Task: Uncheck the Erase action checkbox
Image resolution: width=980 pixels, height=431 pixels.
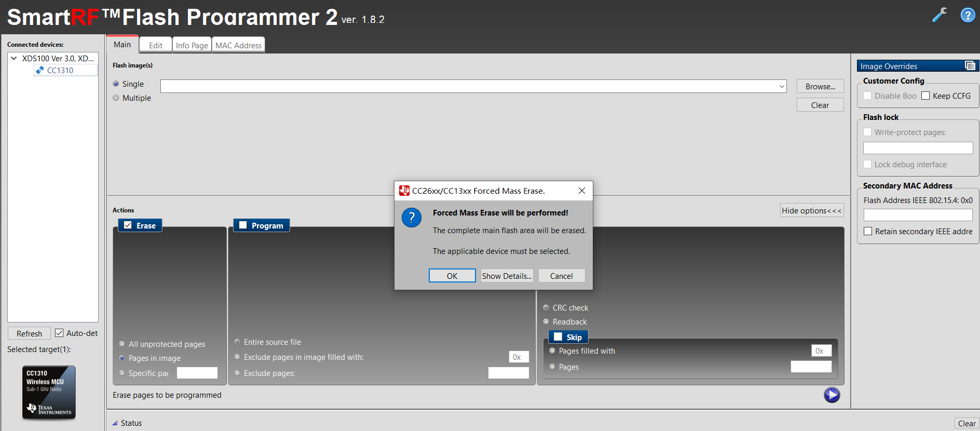Action: [x=128, y=225]
